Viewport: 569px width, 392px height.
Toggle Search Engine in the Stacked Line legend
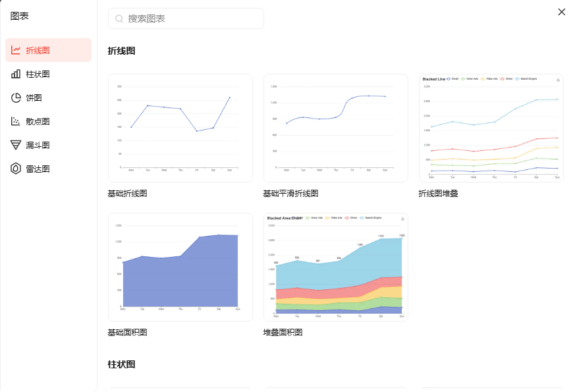tap(527, 79)
